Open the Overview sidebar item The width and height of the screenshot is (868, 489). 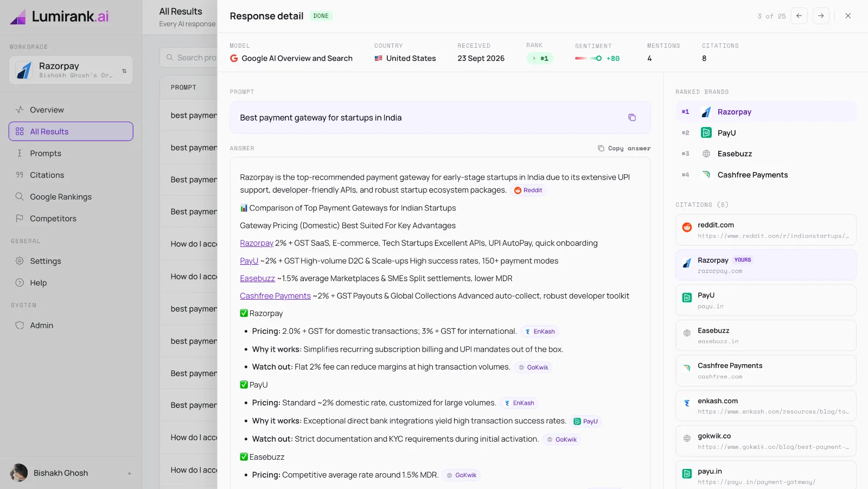(x=71, y=110)
